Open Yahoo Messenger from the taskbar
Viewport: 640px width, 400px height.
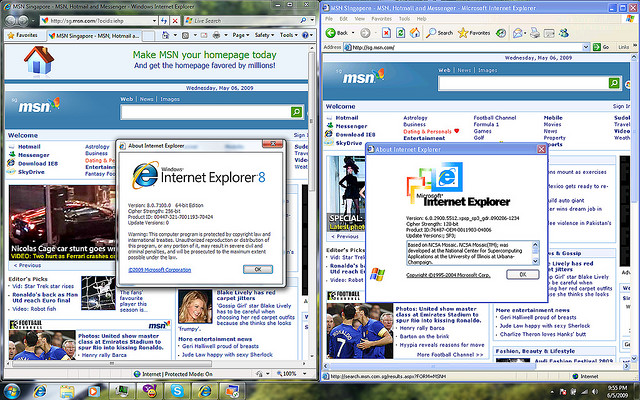(150, 391)
